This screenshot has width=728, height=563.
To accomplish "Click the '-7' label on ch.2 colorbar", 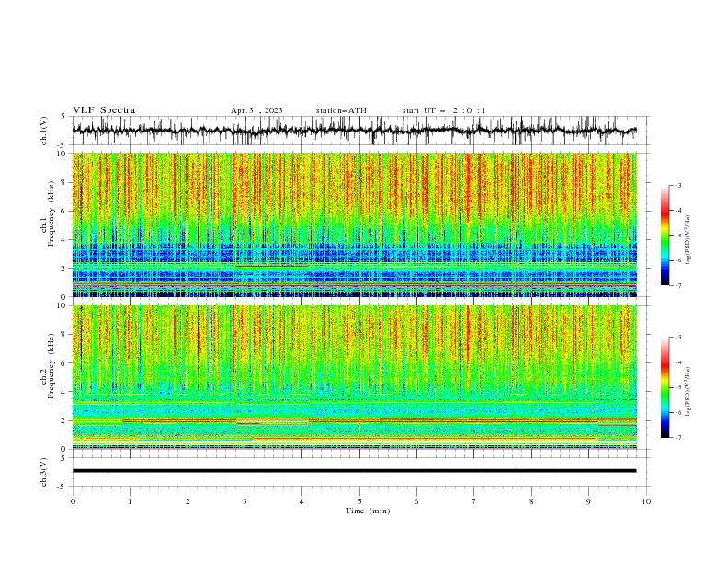I will (677, 438).
